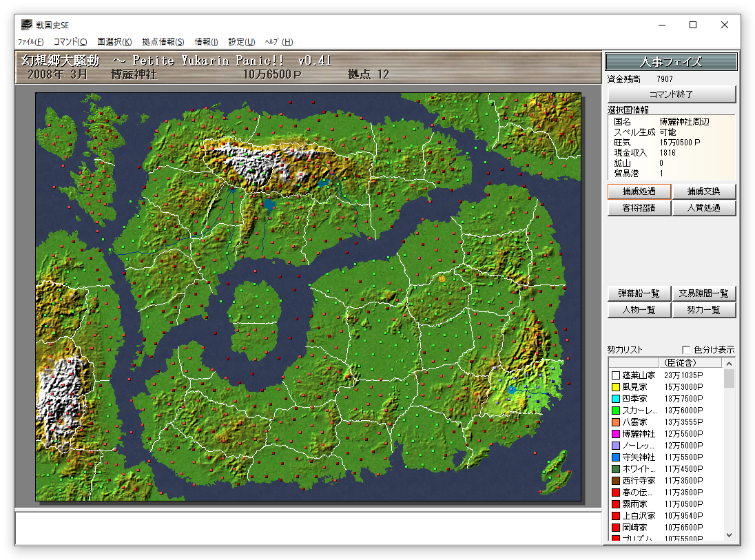Open the 設定(U) menu
Screen dimensions: 755x560
click(x=241, y=42)
